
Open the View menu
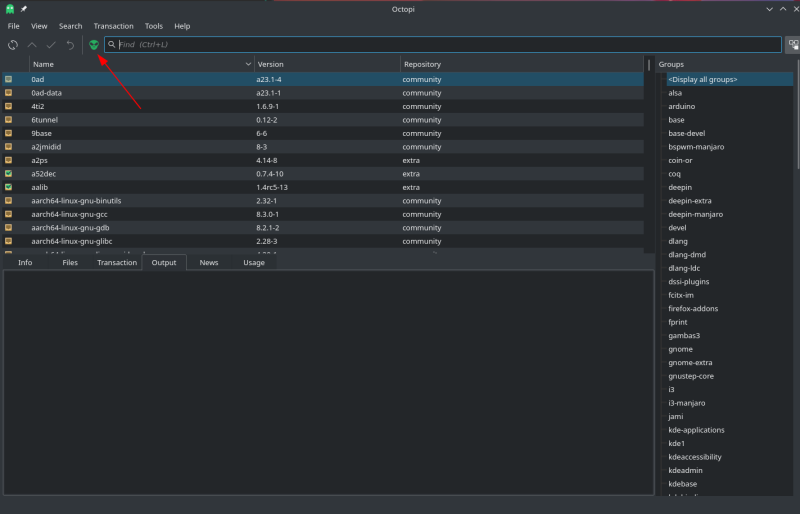[39, 26]
